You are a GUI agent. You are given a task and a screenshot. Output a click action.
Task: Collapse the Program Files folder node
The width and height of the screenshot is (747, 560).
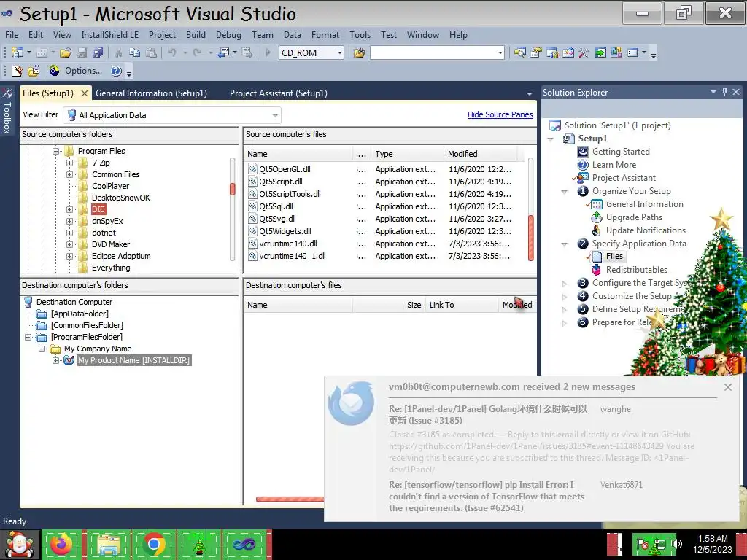point(55,151)
